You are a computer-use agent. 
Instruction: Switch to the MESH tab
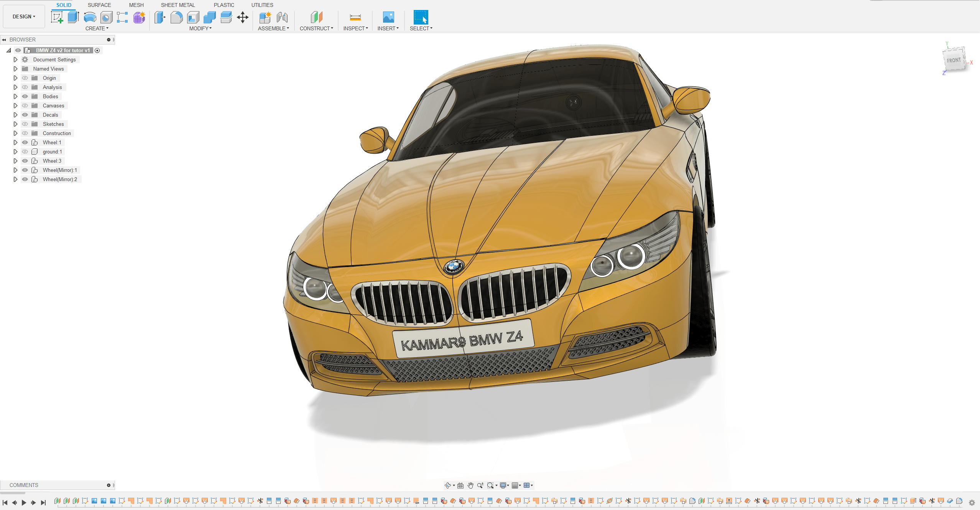point(136,5)
